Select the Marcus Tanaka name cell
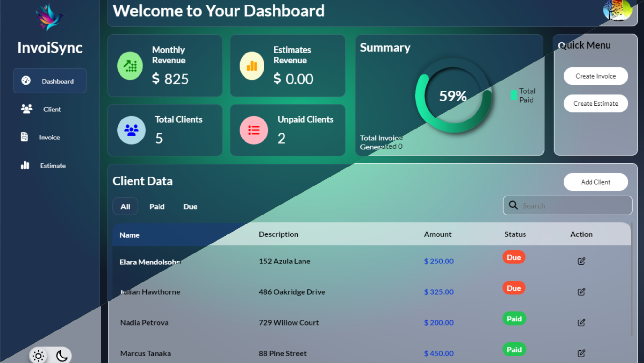Screen dimensions: 644x363 pyautogui.click(x=146, y=353)
